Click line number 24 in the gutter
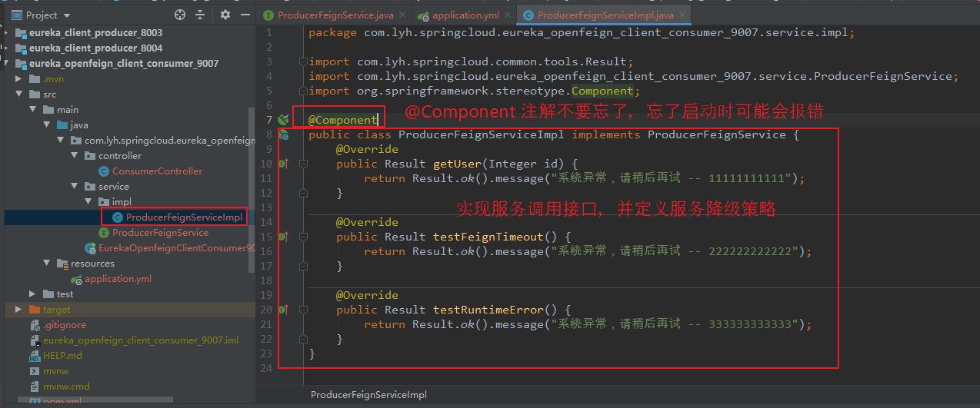 266,368
